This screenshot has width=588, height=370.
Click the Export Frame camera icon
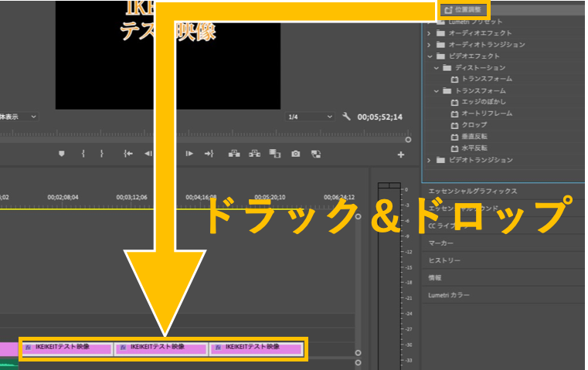(x=295, y=154)
